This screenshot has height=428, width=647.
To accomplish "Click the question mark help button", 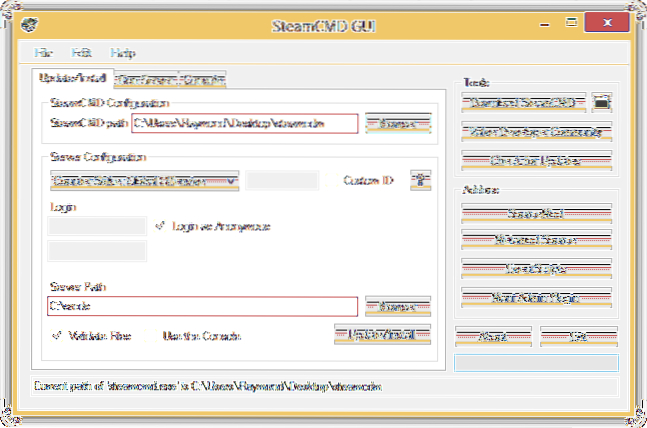I will click(420, 180).
